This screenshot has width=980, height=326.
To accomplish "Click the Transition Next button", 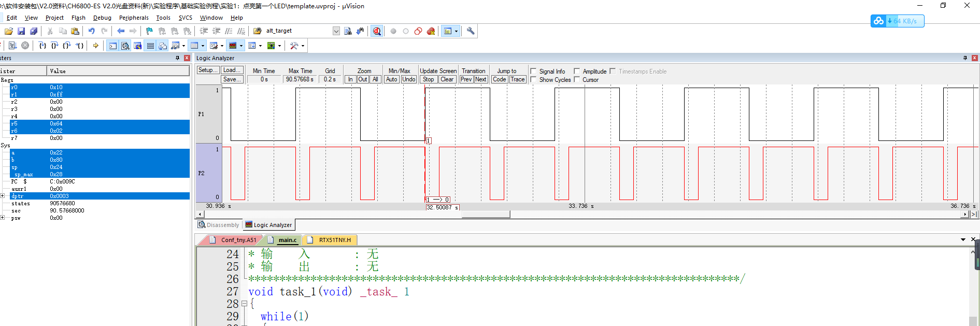I will (x=481, y=79).
